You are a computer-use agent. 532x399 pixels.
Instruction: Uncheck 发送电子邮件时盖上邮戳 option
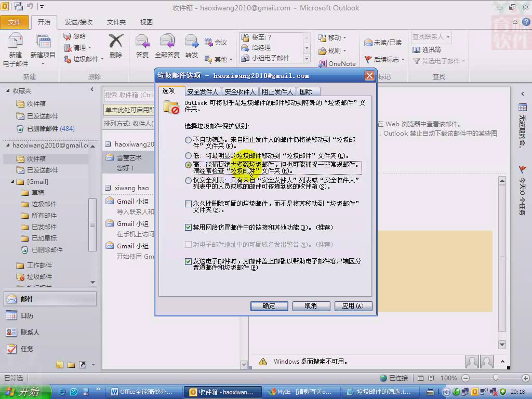188,261
